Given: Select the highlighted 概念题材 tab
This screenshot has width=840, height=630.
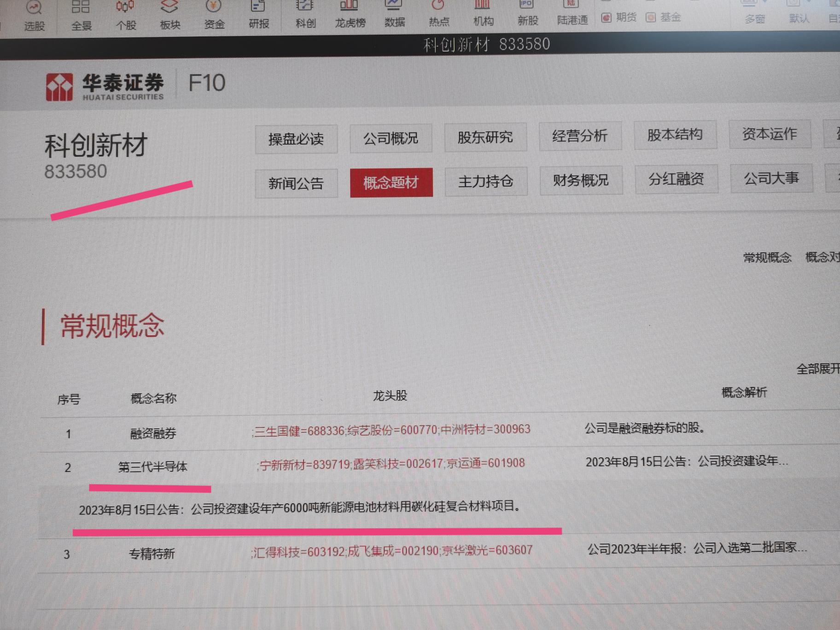Looking at the screenshot, I should (391, 182).
